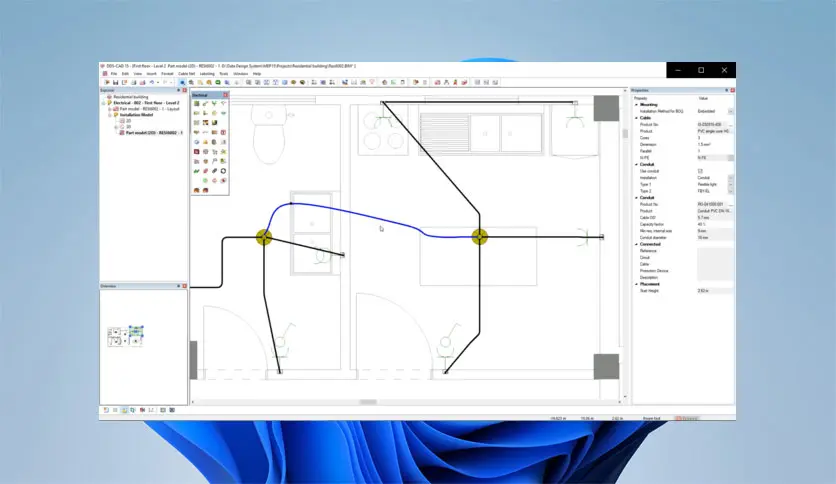Click the zoom magnifier icon next to the pointer tool
Image resolution: width=836 pixels, height=484 pixels.
click(191, 83)
